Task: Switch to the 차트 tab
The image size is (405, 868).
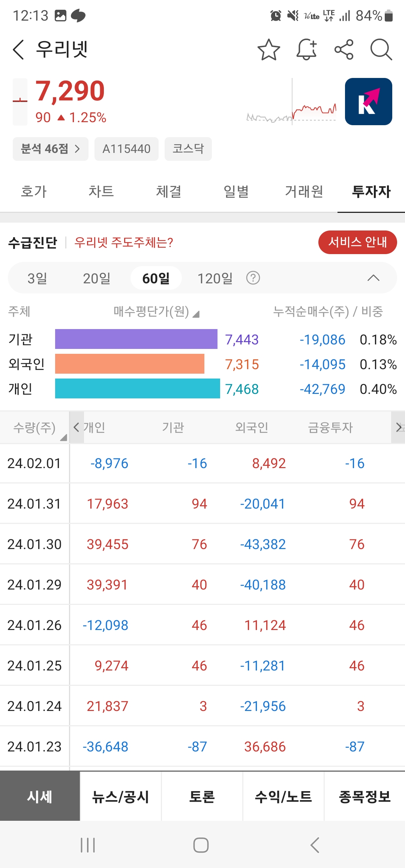Action: [x=101, y=192]
